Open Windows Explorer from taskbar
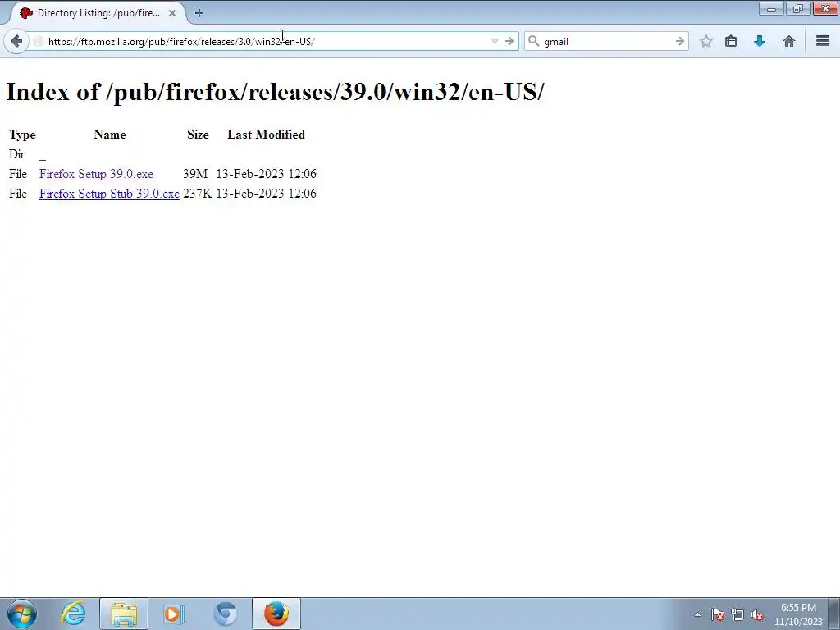This screenshot has height=630, width=840. tap(124, 614)
